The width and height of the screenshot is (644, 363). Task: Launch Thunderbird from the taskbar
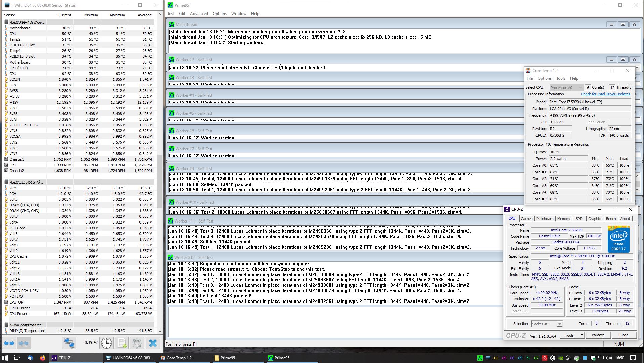tap(30, 358)
